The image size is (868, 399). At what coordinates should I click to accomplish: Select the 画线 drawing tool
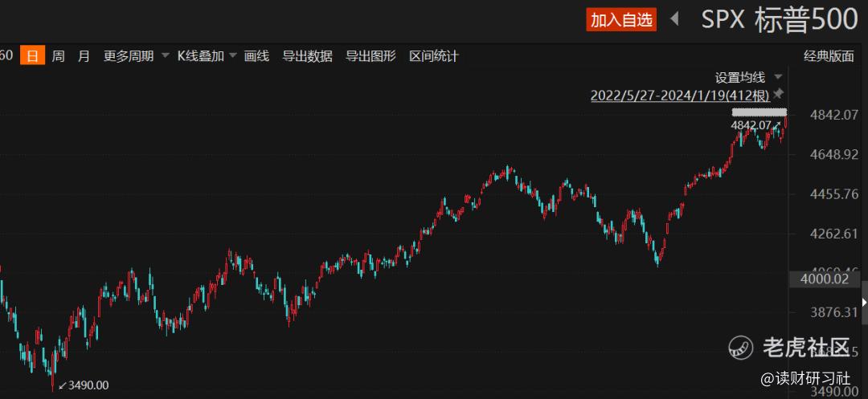(x=257, y=56)
